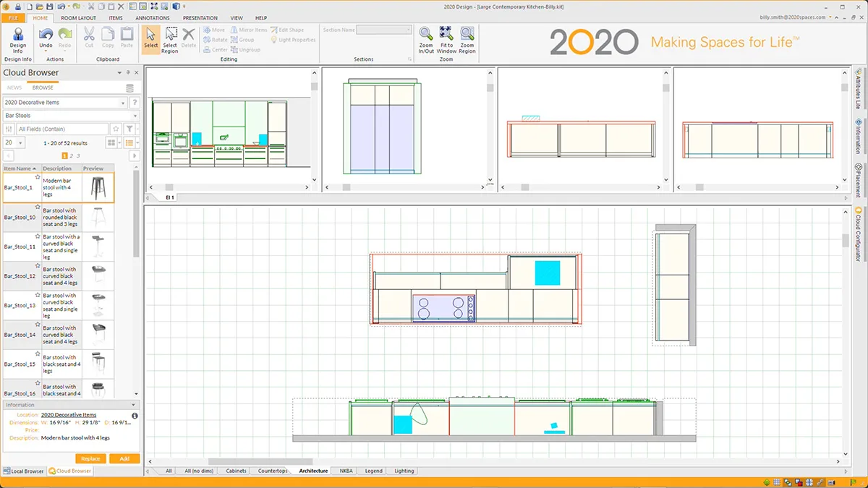868x488 pixels.
Task: Select the Countertops view tab
Action: tap(273, 471)
